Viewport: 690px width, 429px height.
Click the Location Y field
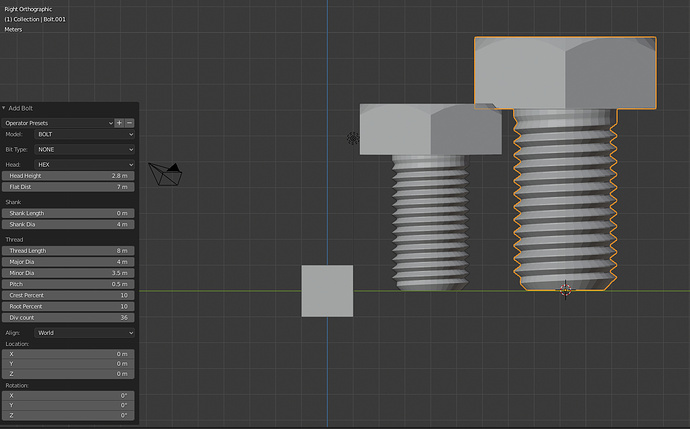pyautogui.click(x=68, y=364)
